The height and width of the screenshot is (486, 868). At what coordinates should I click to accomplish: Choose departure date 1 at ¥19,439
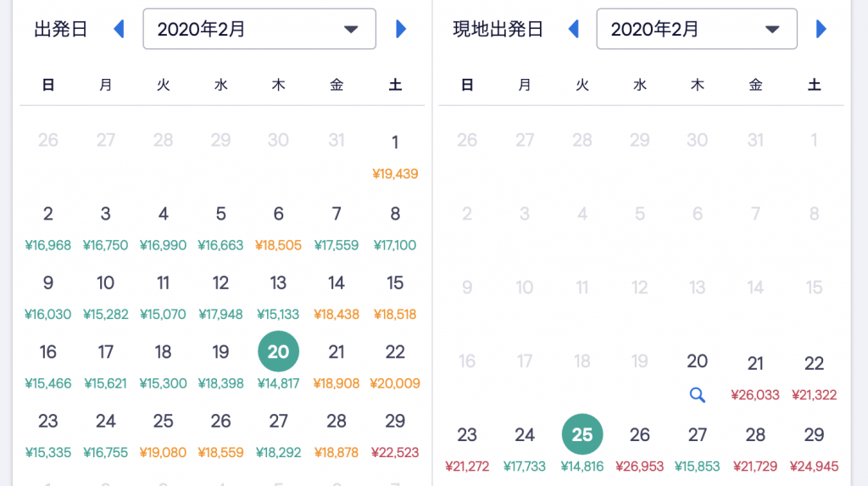point(395,157)
